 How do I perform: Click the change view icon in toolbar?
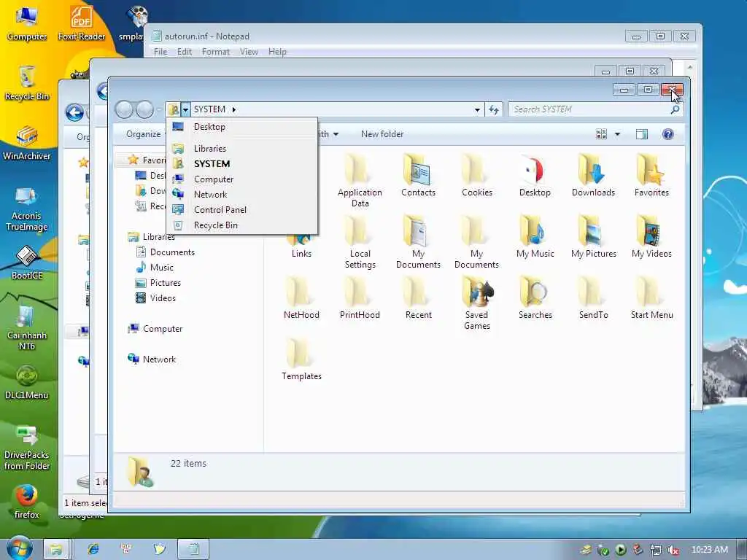click(x=601, y=134)
